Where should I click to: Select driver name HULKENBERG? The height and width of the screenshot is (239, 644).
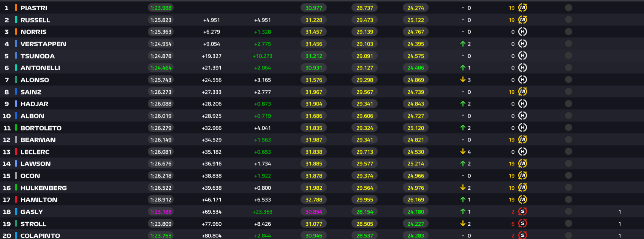pyautogui.click(x=43, y=188)
